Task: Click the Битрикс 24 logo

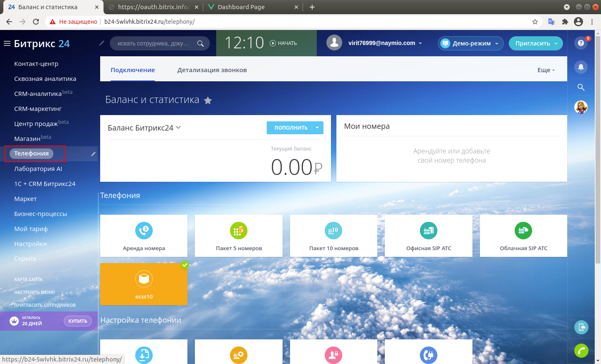Action: [42, 43]
